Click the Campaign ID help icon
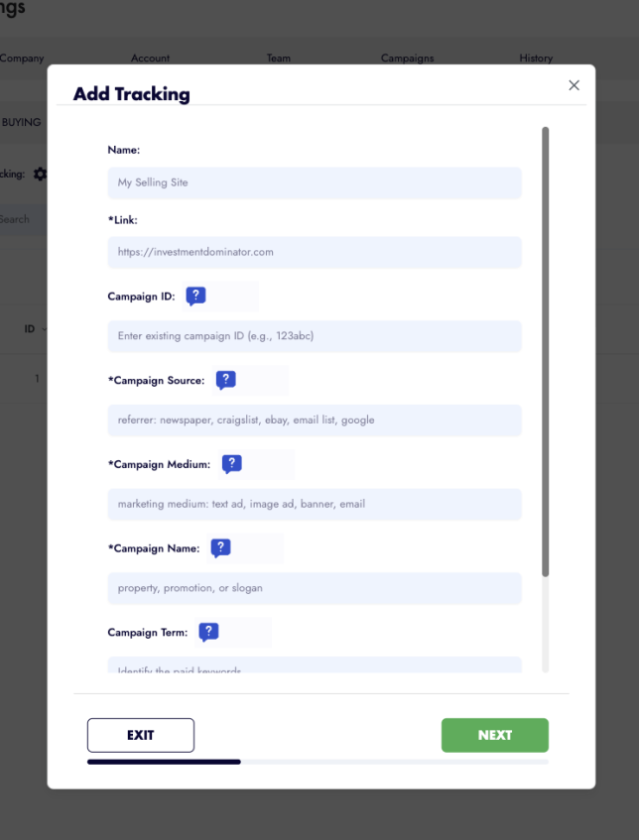The height and width of the screenshot is (840, 639). pyautogui.click(x=195, y=296)
